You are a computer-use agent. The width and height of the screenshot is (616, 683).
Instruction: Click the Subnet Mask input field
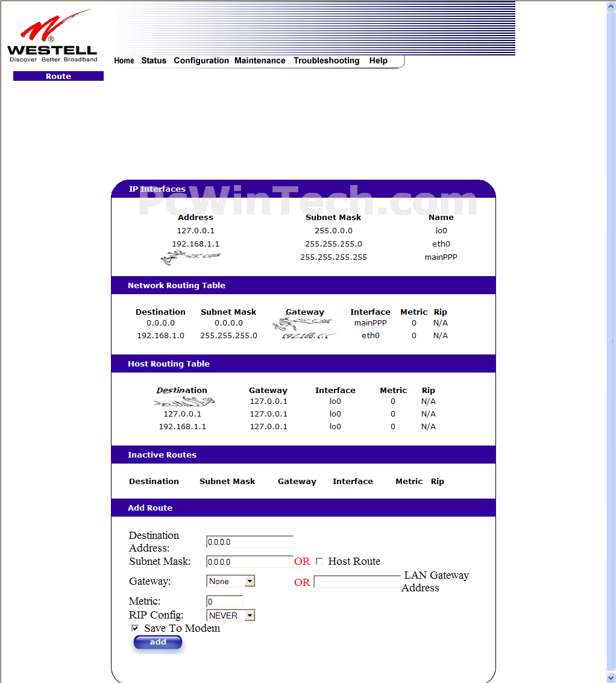click(x=250, y=561)
